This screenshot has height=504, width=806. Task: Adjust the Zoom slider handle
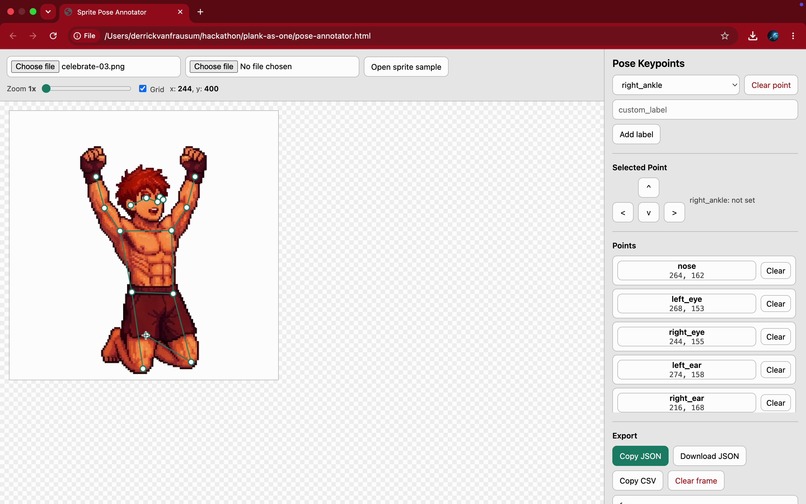click(x=46, y=88)
